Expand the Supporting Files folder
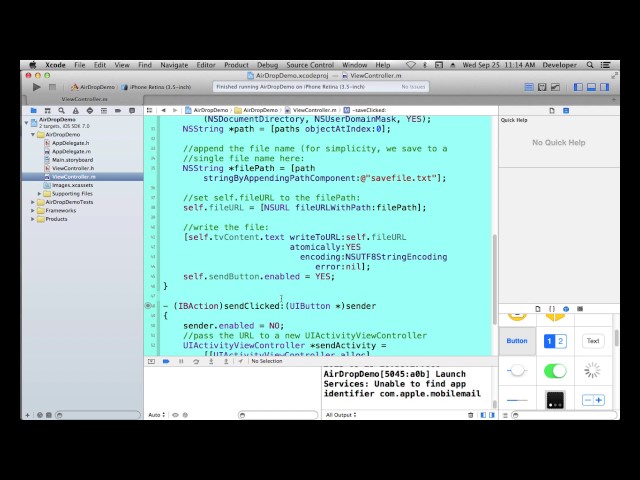Image resolution: width=640 pixels, height=480 pixels. (40, 194)
